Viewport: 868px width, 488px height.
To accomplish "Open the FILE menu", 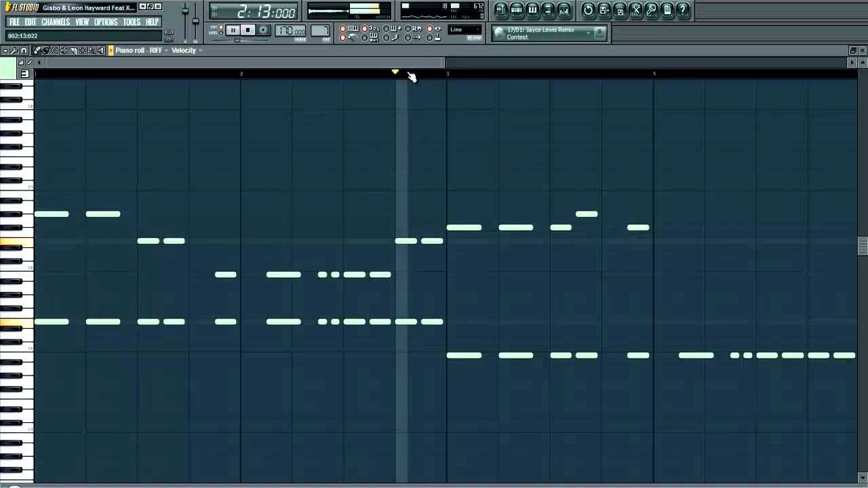I will coord(14,22).
